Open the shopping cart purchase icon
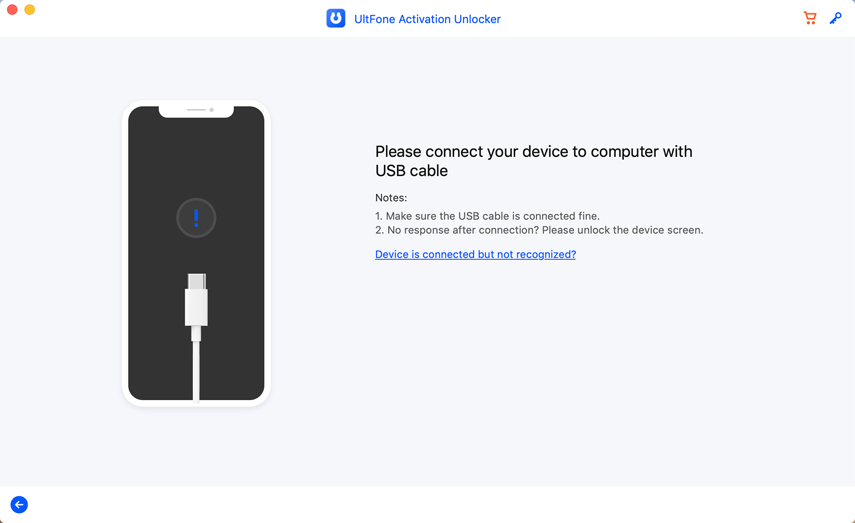The width and height of the screenshot is (855, 523). click(810, 18)
